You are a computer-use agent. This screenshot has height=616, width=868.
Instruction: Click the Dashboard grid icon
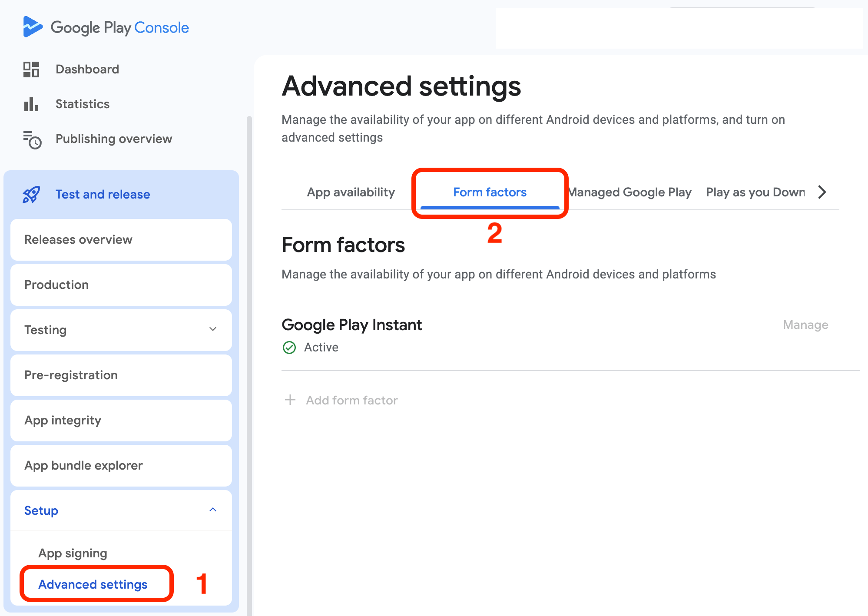click(31, 70)
